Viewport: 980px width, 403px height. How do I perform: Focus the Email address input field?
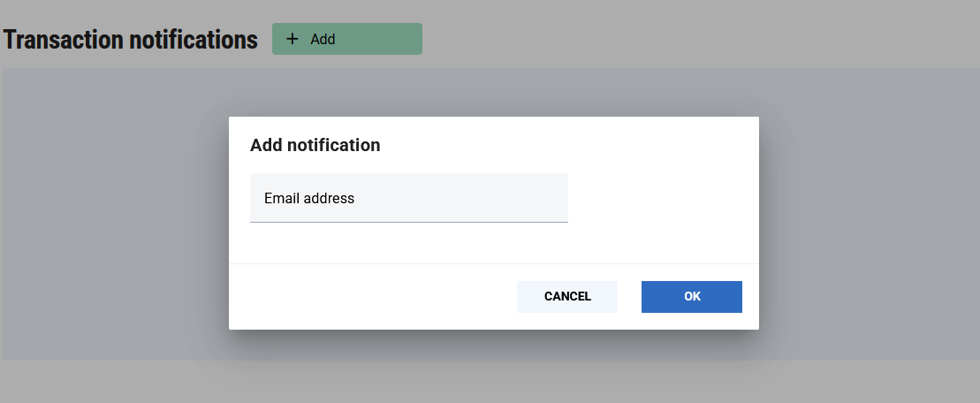click(x=408, y=198)
